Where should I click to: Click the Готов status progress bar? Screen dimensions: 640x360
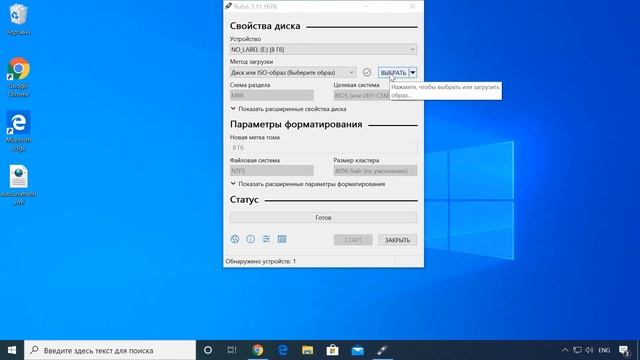[x=323, y=218]
